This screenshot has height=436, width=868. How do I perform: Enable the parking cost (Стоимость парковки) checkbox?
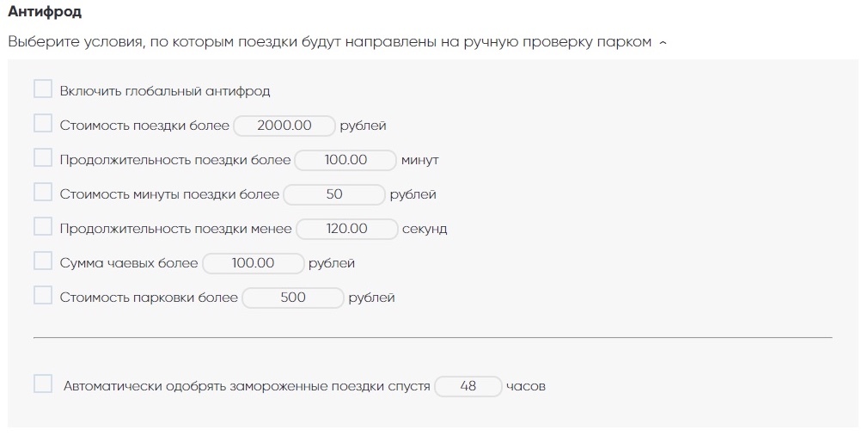click(43, 296)
